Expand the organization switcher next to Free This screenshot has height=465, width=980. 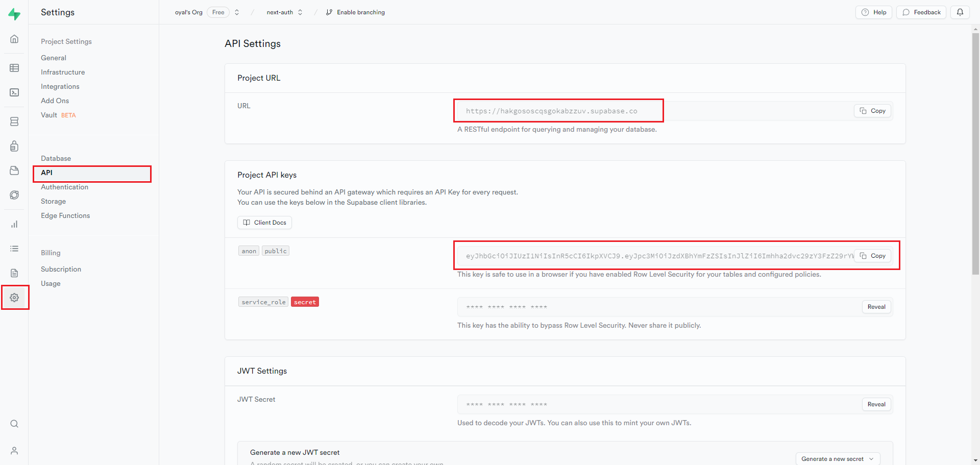[x=237, y=12]
